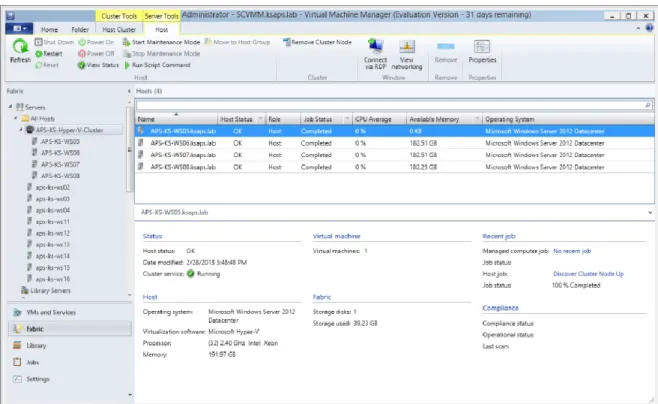Collapse the Fabric navigation pane

point(129,91)
